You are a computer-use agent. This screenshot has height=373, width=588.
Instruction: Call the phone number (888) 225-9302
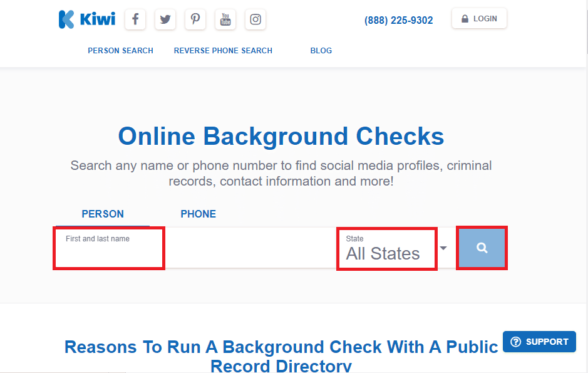[x=399, y=20]
